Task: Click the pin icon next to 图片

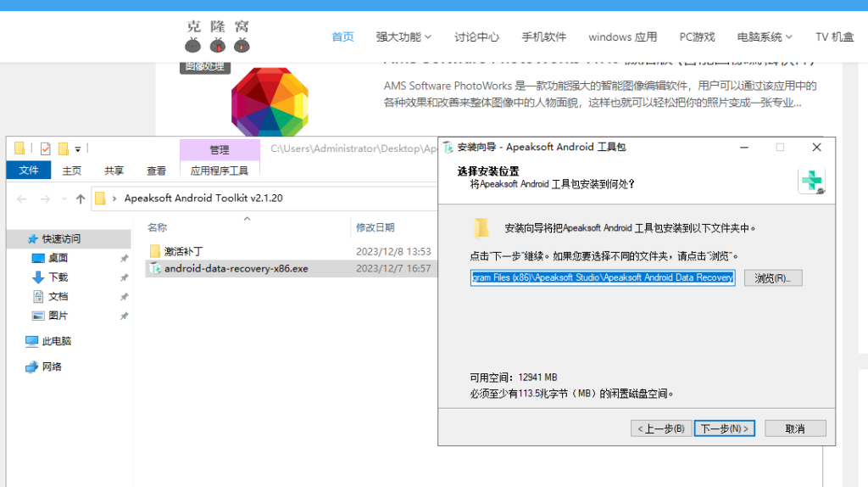Action: tap(124, 316)
